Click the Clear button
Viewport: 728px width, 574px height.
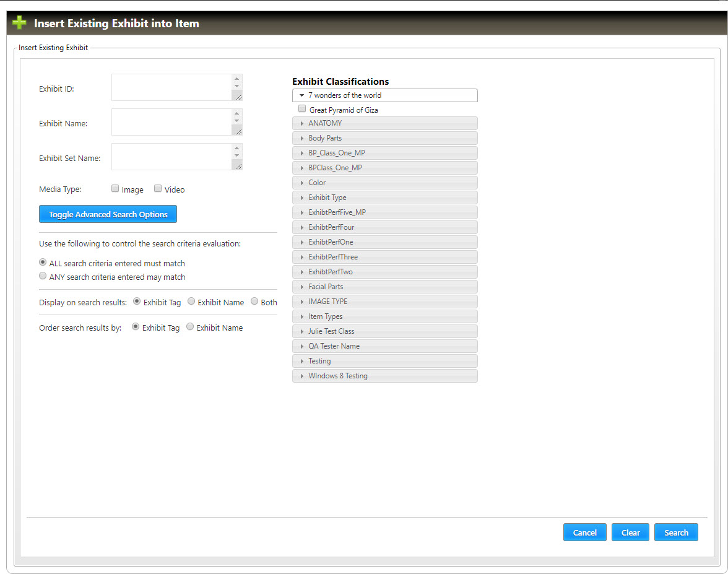(630, 533)
